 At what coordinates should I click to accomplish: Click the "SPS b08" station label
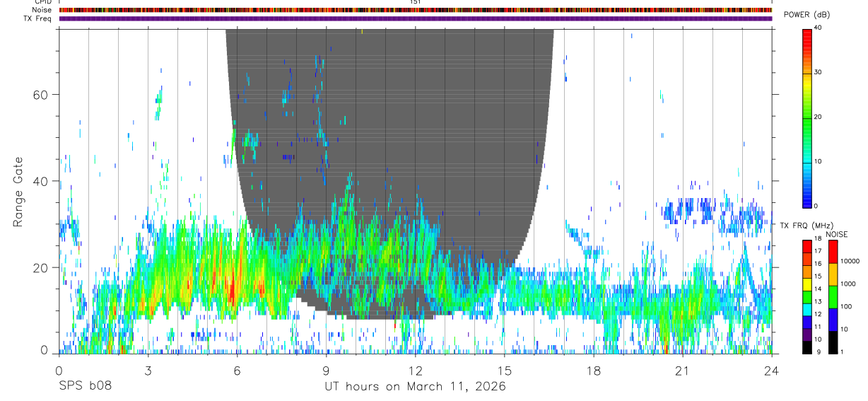pyautogui.click(x=84, y=387)
